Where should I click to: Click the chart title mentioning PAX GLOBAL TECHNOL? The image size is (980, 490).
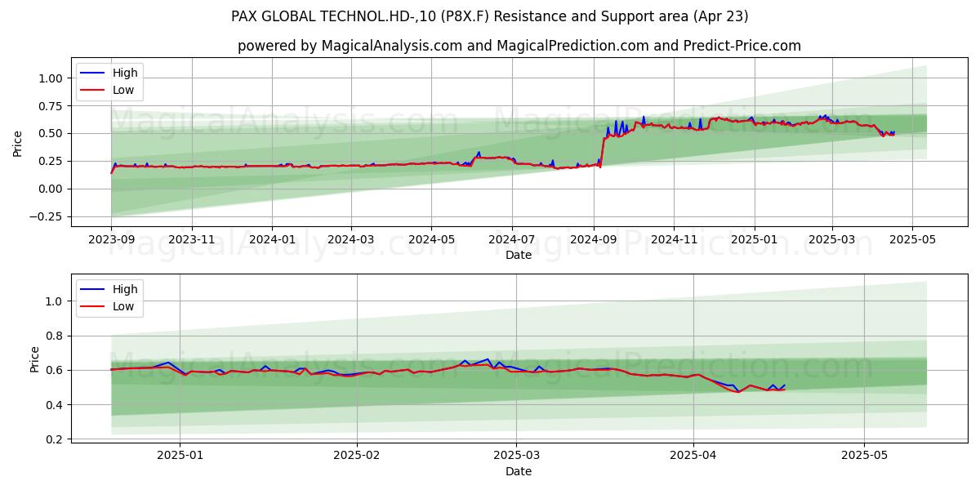490,16
